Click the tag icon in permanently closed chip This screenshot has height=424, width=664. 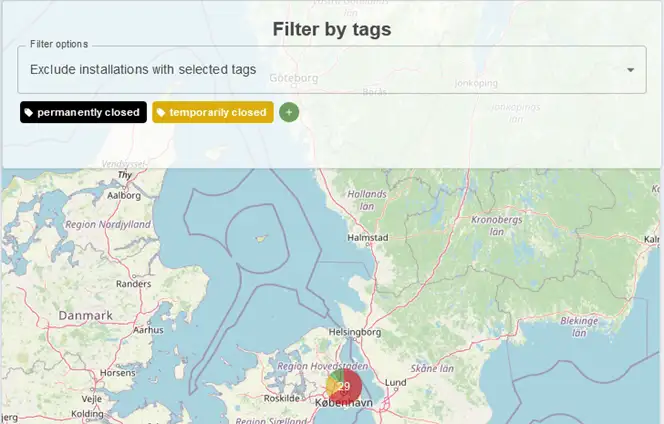29,112
